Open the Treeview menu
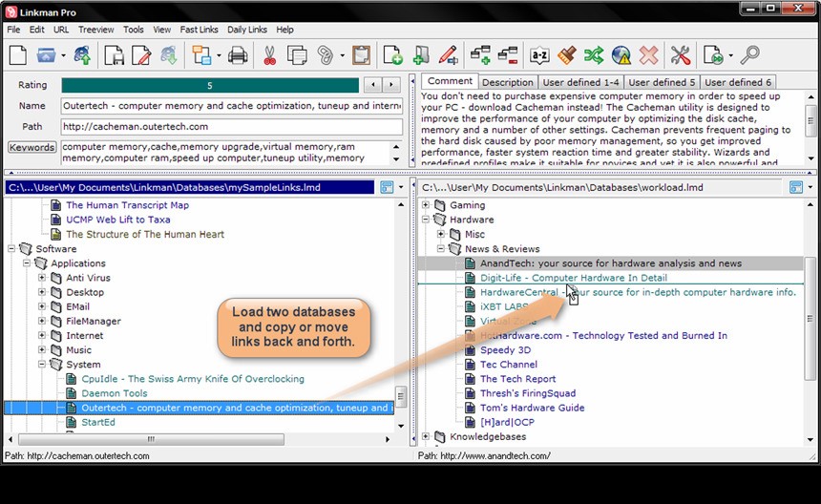Image resolution: width=821 pixels, height=504 pixels. click(x=95, y=30)
